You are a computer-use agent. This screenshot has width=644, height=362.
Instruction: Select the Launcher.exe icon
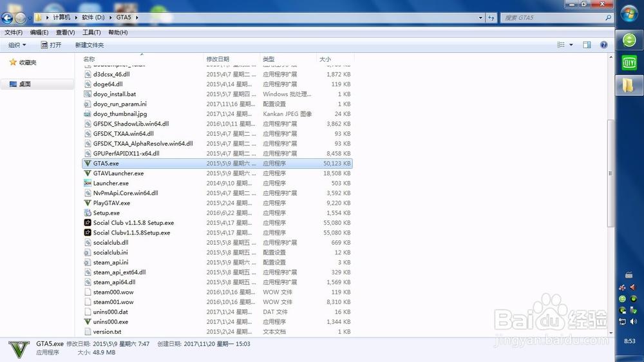(88, 183)
